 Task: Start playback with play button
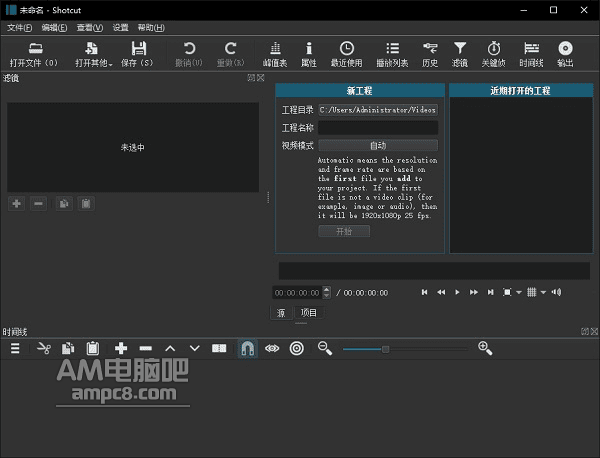[x=457, y=292]
